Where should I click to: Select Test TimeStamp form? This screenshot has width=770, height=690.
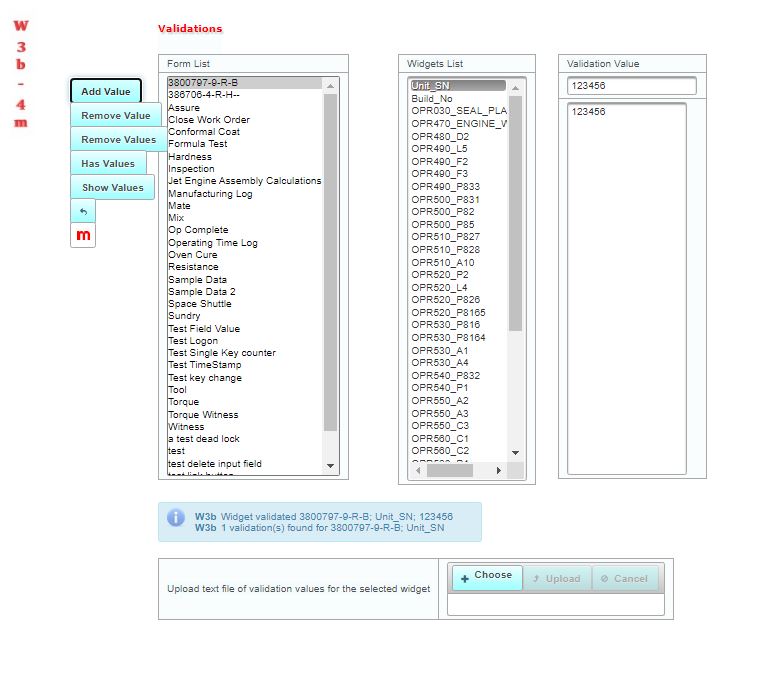[x=245, y=365]
